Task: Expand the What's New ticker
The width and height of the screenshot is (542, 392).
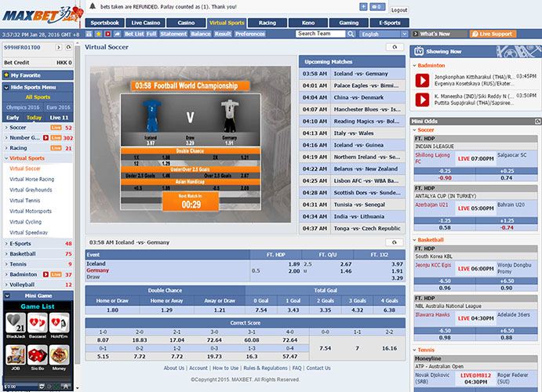Action: (x=416, y=34)
